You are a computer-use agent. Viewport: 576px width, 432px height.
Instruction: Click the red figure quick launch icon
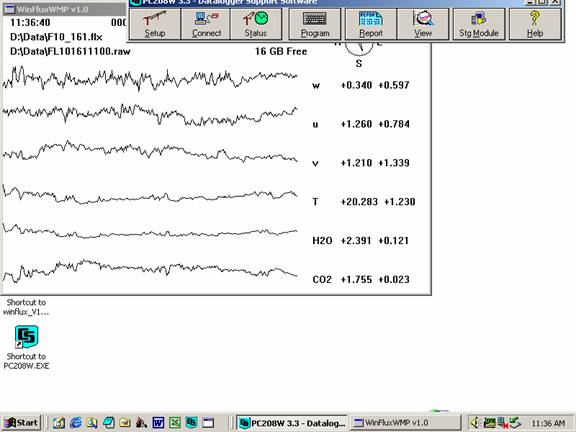click(141, 423)
